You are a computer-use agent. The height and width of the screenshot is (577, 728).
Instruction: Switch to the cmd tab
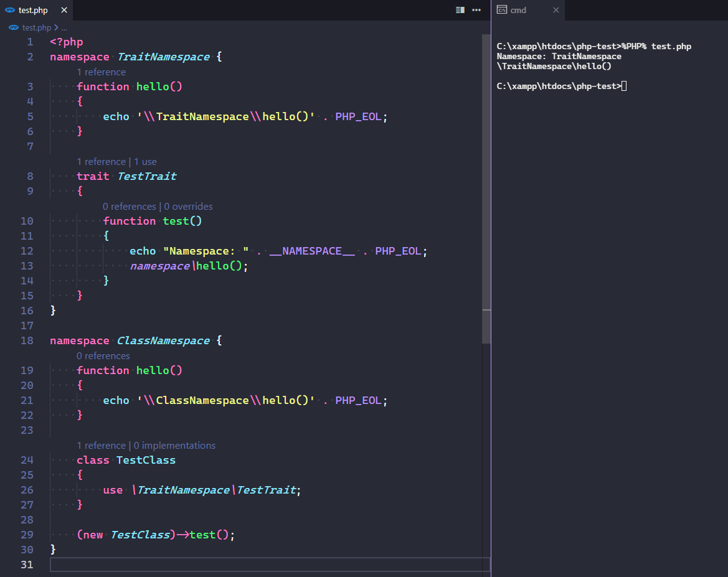(518, 10)
